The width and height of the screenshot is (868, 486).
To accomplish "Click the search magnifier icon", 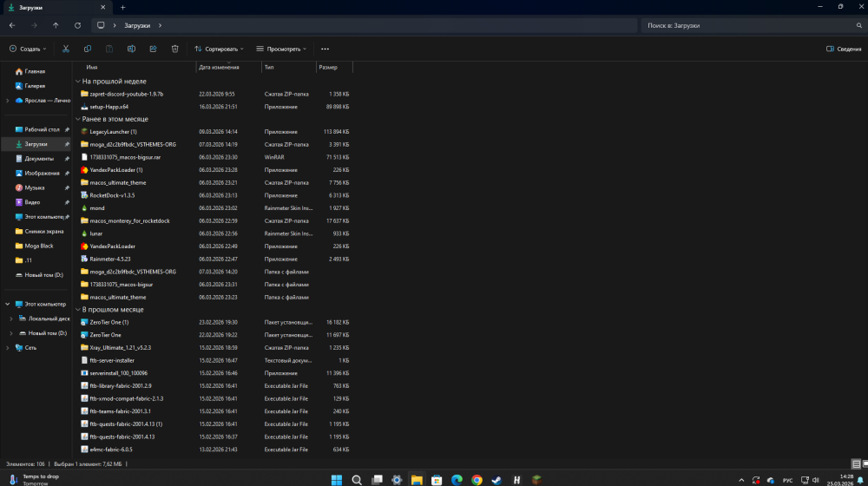I will 859,25.
